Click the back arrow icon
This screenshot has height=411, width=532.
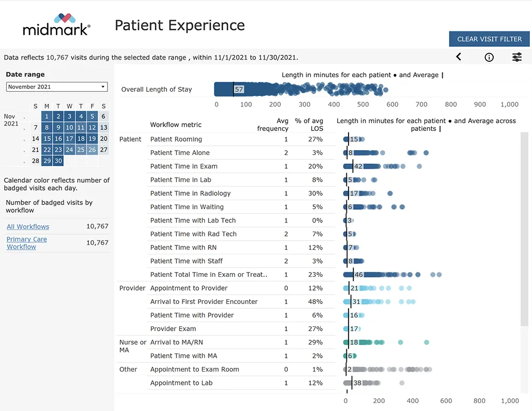459,57
